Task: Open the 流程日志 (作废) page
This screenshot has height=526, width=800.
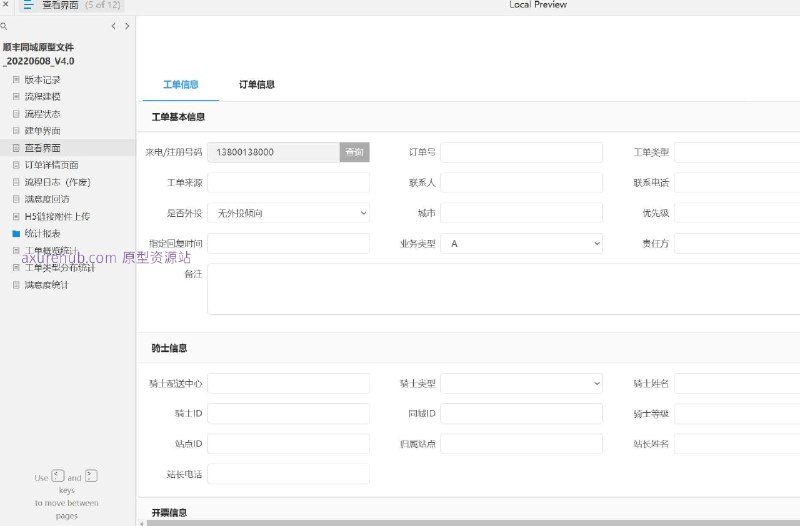Action: [58, 182]
